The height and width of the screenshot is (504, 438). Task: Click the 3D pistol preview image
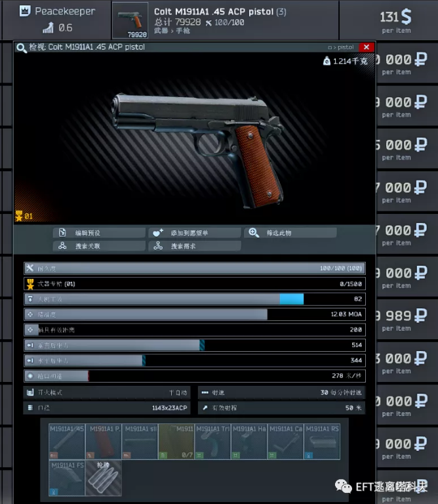click(x=198, y=151)
